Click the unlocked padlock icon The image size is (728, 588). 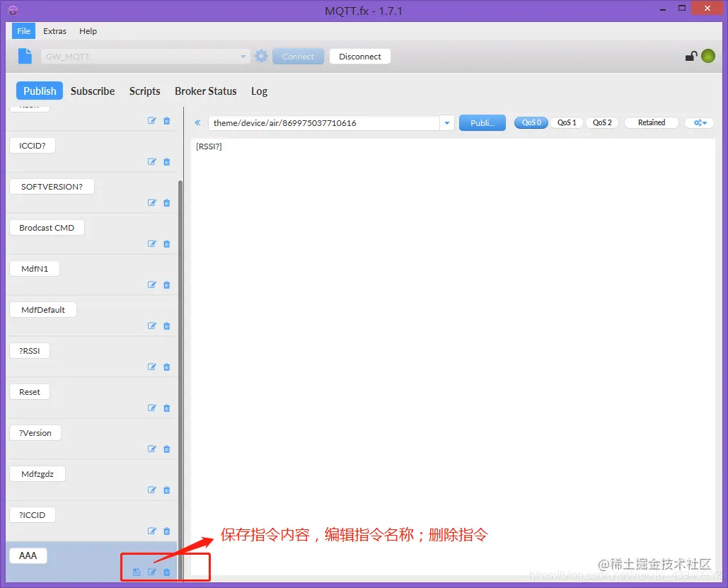(691, 56)
